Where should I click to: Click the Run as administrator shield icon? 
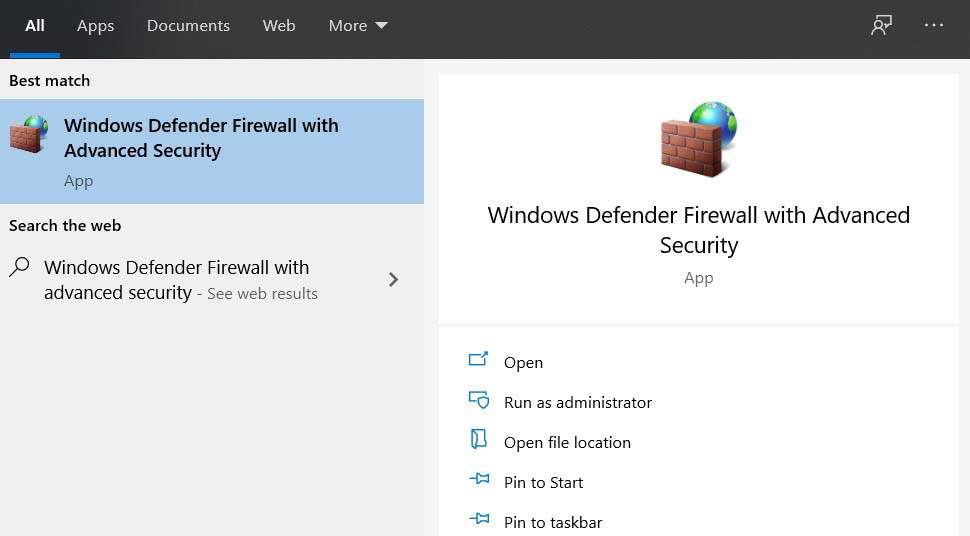point(479,401)
